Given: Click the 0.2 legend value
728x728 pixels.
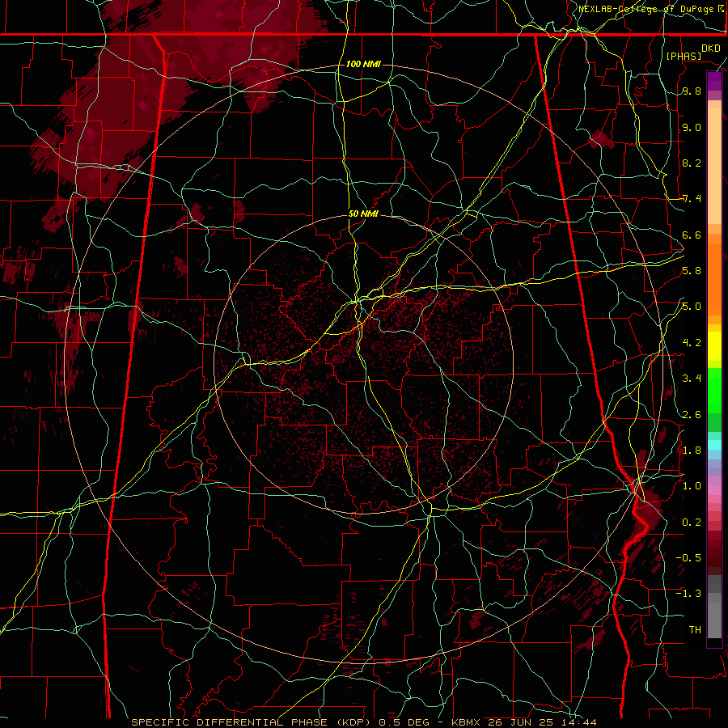Looking at the screenshot, I should click(692, 523).
